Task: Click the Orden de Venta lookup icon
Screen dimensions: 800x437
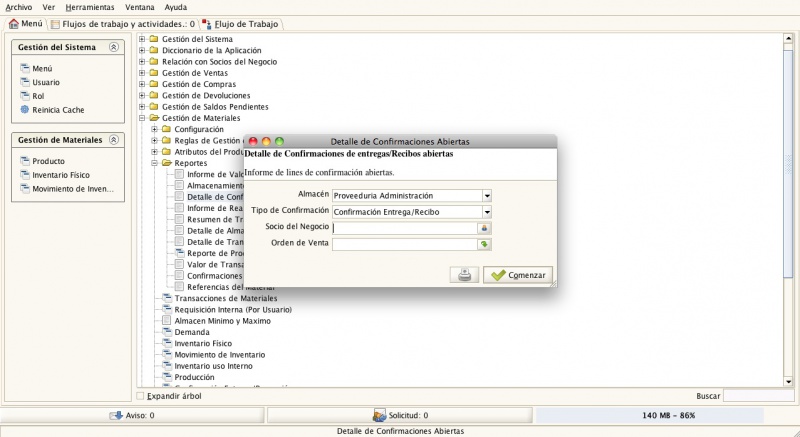Action: point(484,244)
